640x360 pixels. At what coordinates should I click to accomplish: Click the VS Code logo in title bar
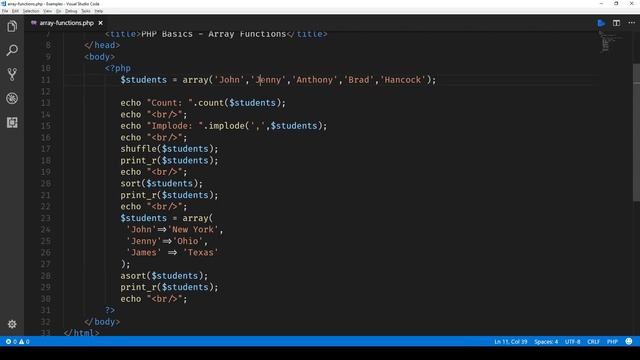4,4
